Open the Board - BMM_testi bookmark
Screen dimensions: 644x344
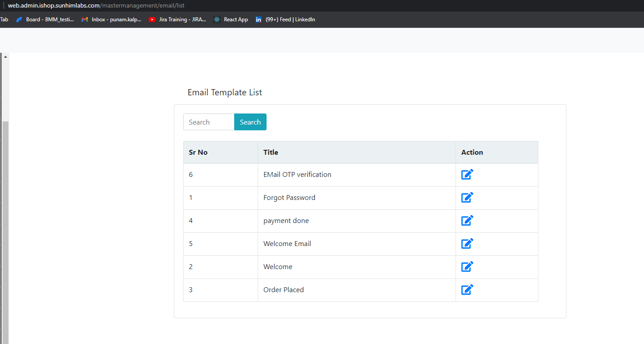[45, 20]
